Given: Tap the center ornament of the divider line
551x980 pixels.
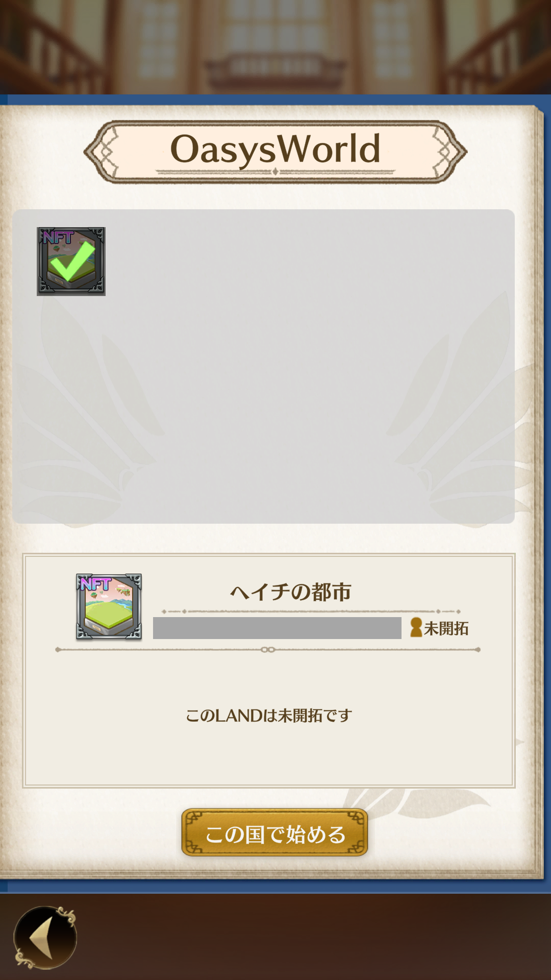Looking at the screenshot, I should (268, 650).
